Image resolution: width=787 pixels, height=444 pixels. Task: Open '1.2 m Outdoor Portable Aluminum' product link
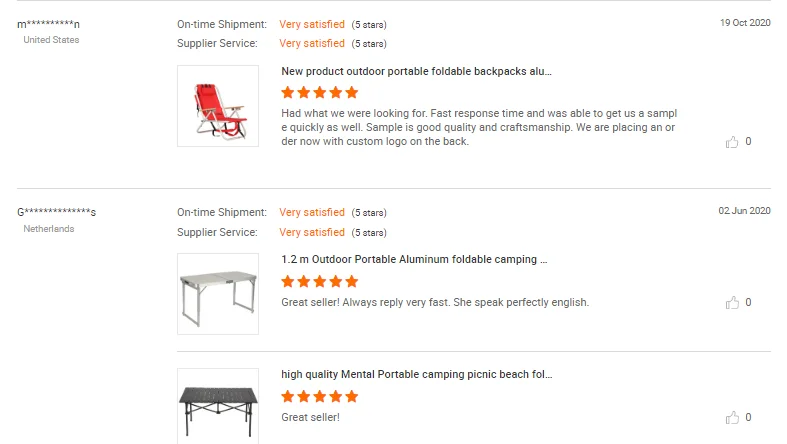414,259
